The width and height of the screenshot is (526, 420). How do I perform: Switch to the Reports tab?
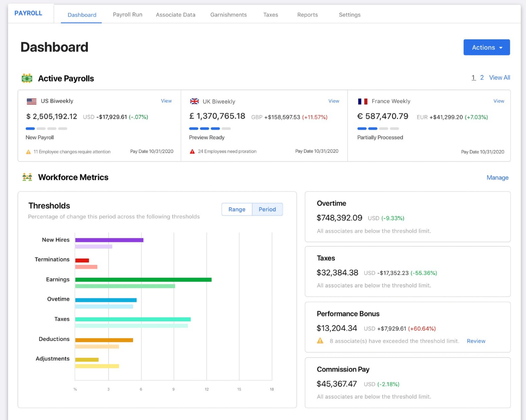307,15
